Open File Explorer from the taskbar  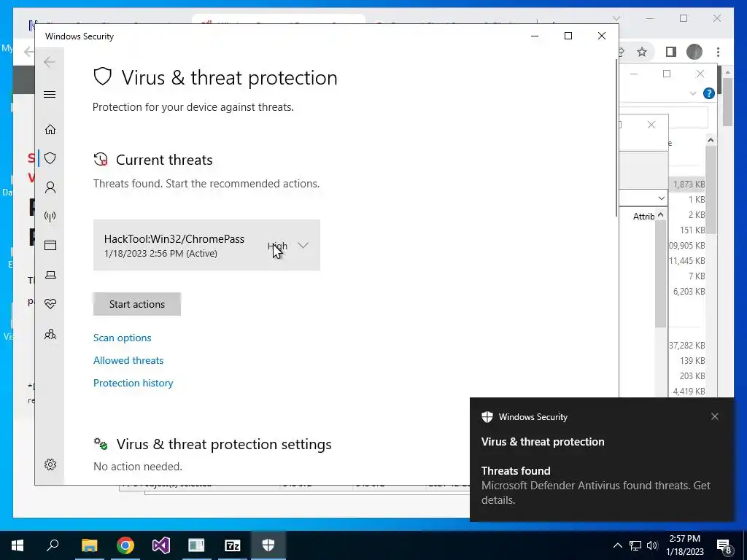tap(89, 545)
